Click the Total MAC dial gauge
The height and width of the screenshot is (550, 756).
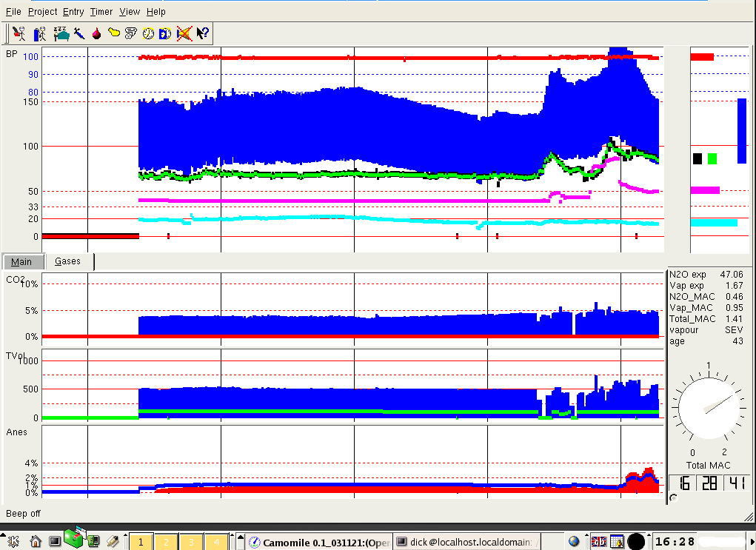(x=709, y=406)
